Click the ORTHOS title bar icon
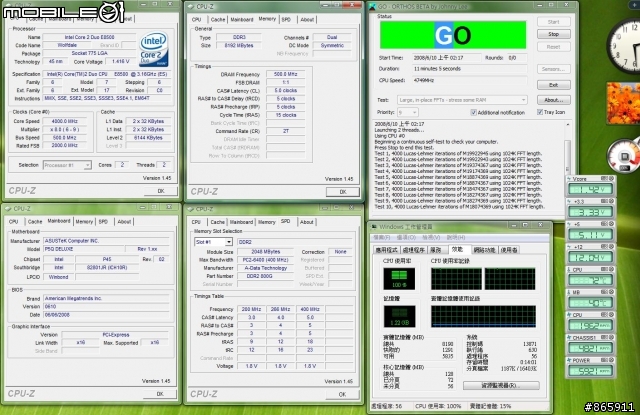This screenshot has width=640, height=415. pos(373,6)
